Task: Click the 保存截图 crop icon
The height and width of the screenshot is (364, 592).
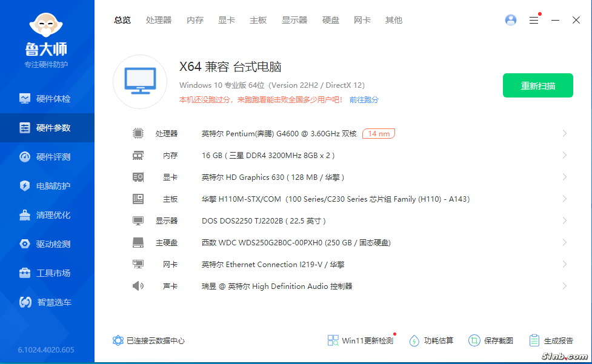Action: coord(474,340)
